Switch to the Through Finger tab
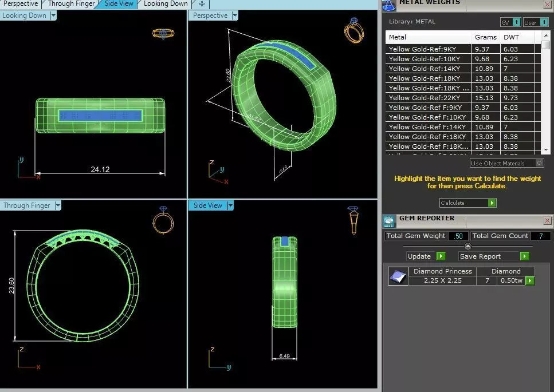 [x=71, y=4]
